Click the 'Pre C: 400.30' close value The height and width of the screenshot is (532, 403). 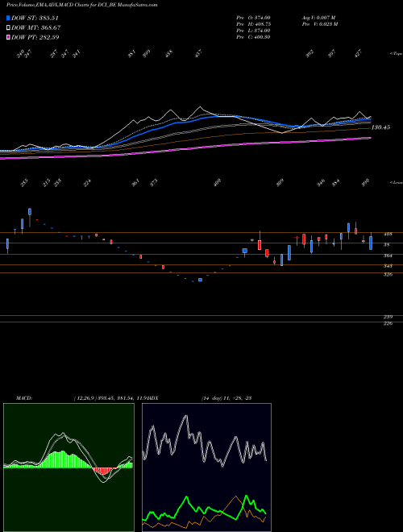253,37
